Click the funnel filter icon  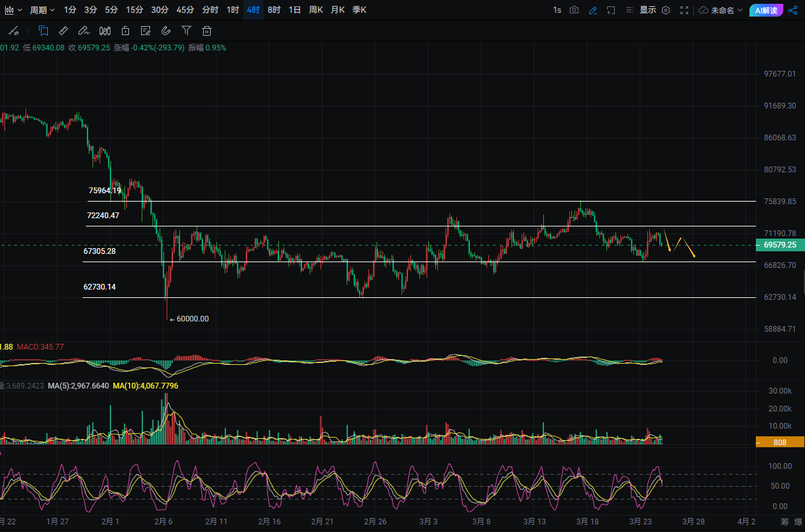[186, 31]
